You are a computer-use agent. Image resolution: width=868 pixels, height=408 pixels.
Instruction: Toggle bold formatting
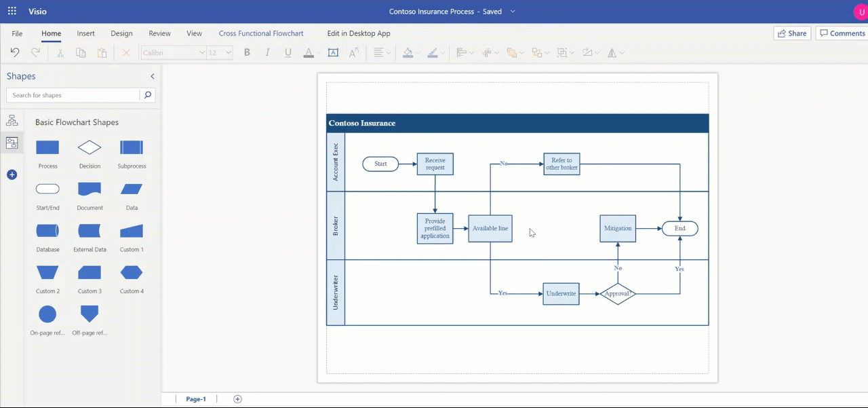point(247,52)
